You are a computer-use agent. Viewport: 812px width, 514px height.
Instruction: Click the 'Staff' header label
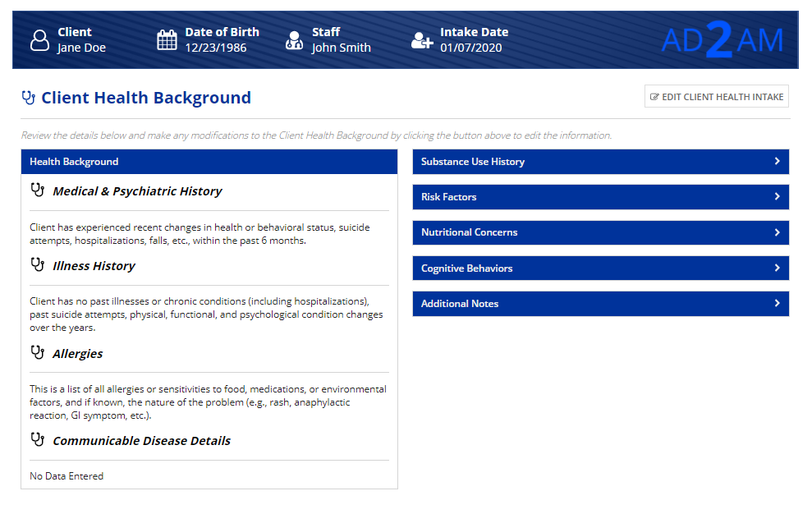(326, 32)
